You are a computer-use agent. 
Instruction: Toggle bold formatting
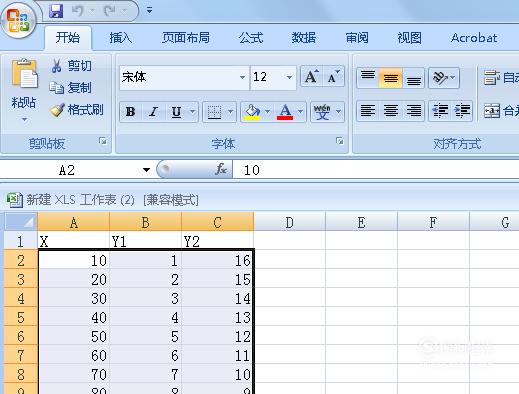[130, 112]
